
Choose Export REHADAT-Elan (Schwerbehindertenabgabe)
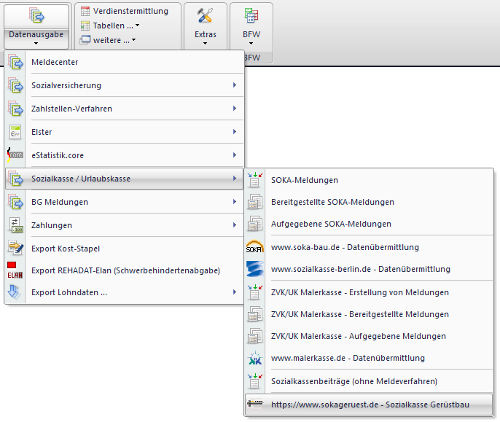coord(125,270)
